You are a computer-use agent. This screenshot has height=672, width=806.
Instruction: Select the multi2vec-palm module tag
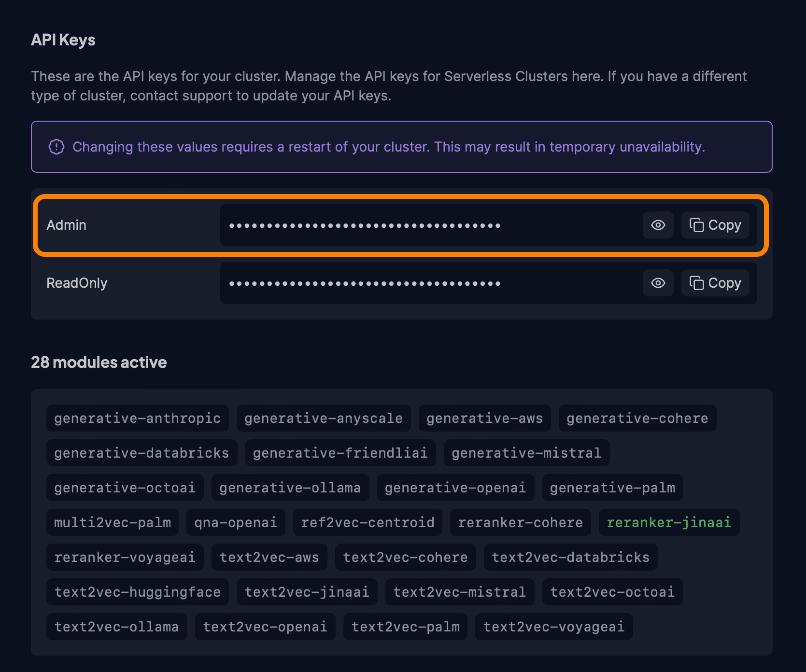point(113,522)
